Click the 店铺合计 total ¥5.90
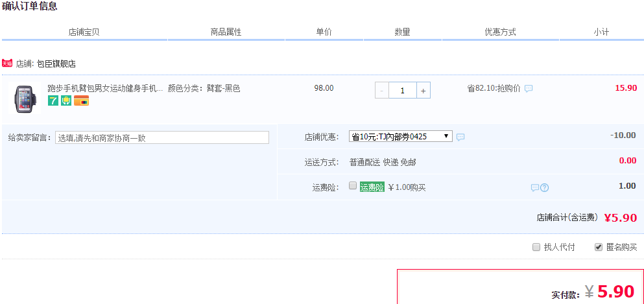This screenshot has height=304, width=644. 621,218
